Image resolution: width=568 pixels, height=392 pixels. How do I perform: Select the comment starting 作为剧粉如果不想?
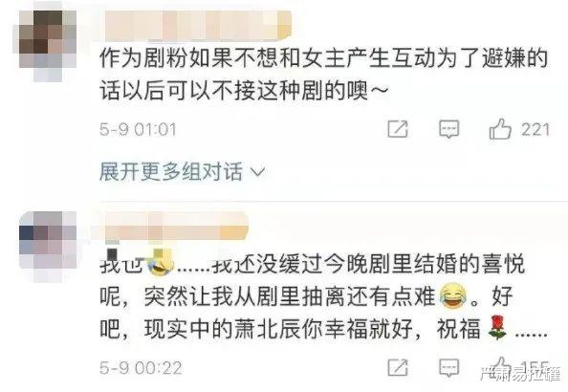click(323, 75)
